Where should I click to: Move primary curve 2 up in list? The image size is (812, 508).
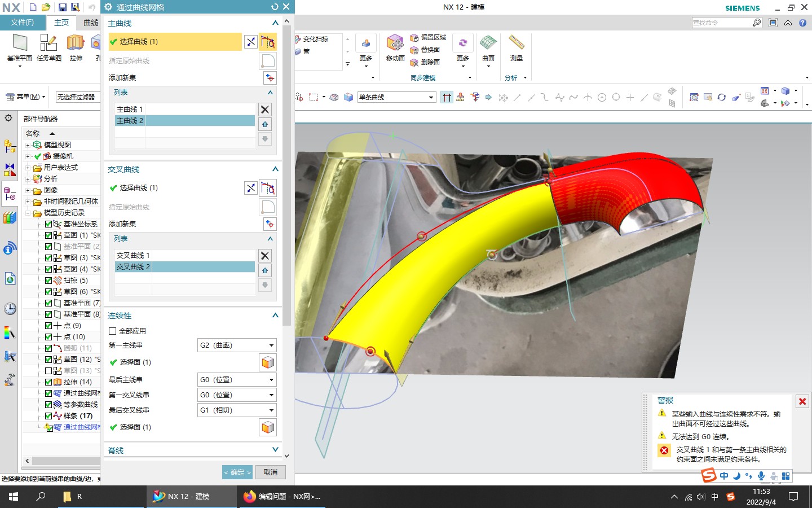(265, 124)
